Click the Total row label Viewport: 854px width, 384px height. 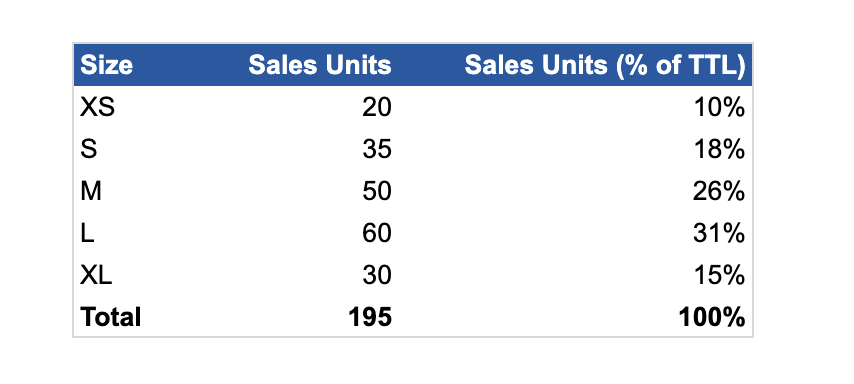pyautogui.click(x=111, y=317)
